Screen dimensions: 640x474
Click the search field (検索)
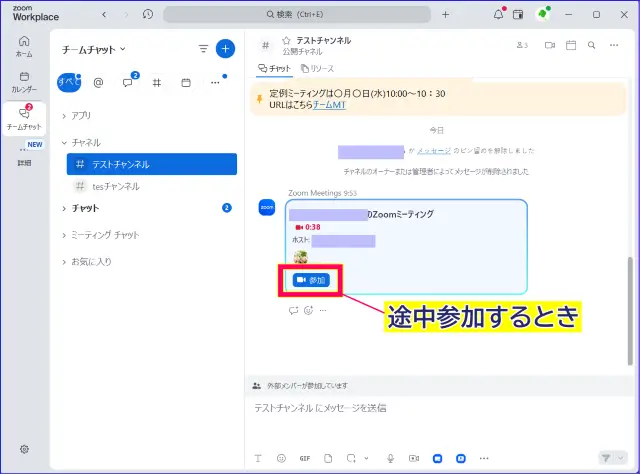[297, 15]
